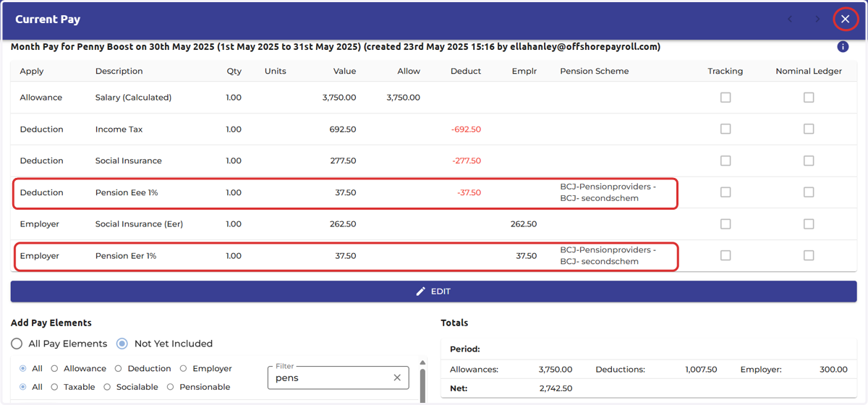The image size is (868, 405).
Task: Choose the Taxable radio filter
Action: 55,387
